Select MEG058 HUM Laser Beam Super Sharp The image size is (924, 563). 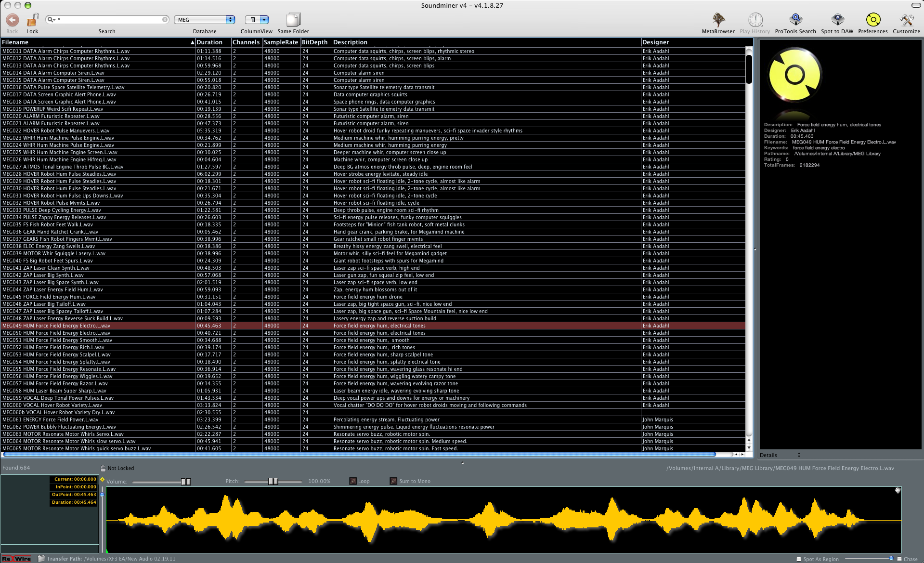(373, 391)
